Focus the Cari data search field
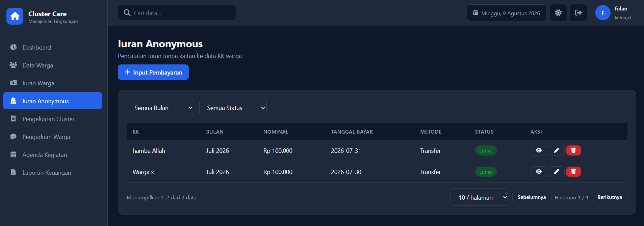Screen dimensions: 644x226 177,13
